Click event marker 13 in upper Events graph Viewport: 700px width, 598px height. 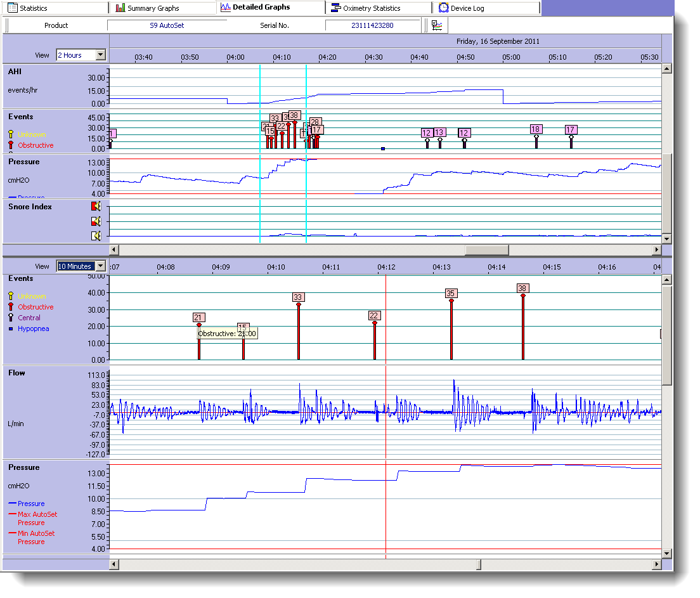click(439, 132)
